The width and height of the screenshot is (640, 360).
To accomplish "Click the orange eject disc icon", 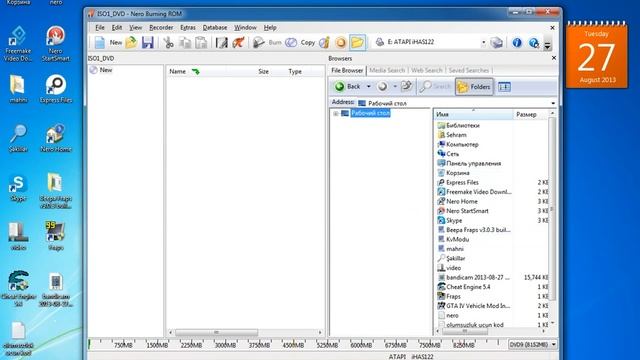I will (341, 42).
